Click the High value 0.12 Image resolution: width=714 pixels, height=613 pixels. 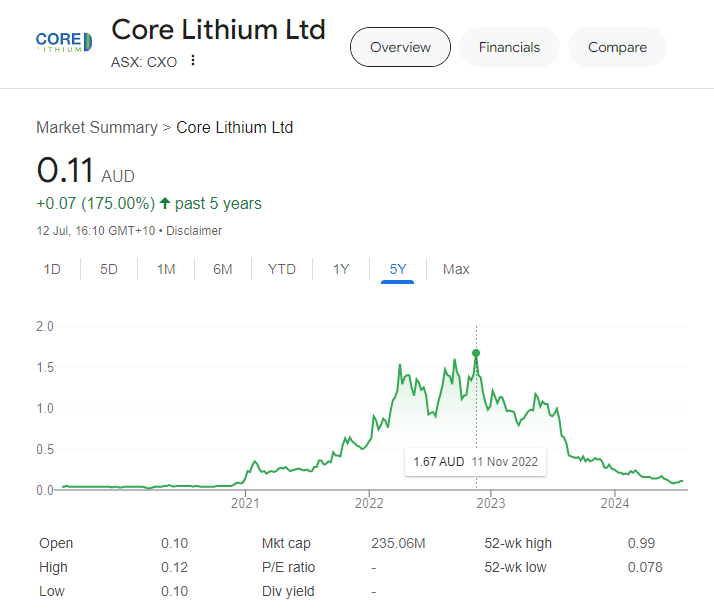[174, 567]
